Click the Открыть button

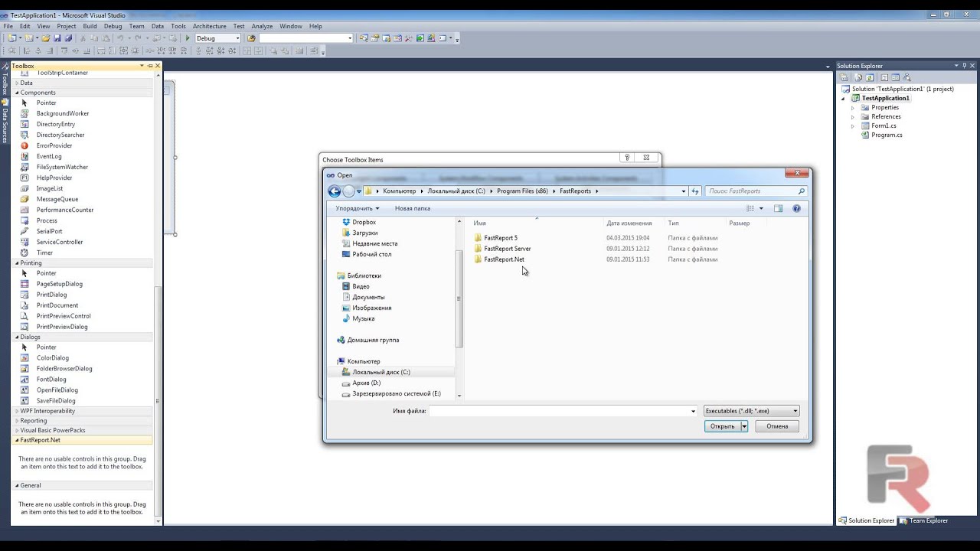[722, 426]
